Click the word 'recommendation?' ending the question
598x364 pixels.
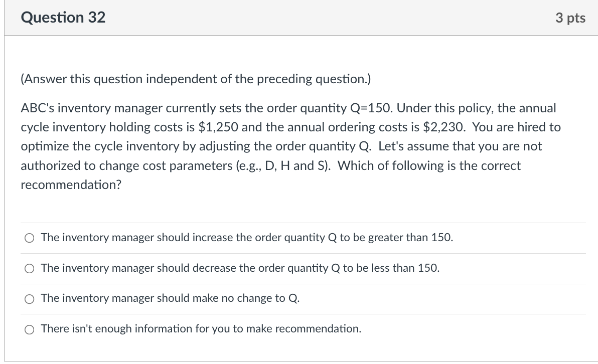[x=71, y=185]
